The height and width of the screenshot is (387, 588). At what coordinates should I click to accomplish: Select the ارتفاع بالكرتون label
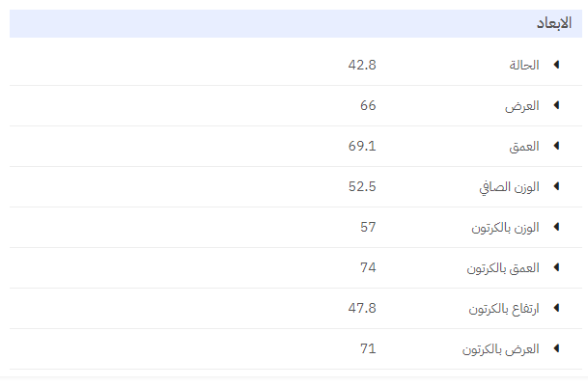tap(503, 309)
